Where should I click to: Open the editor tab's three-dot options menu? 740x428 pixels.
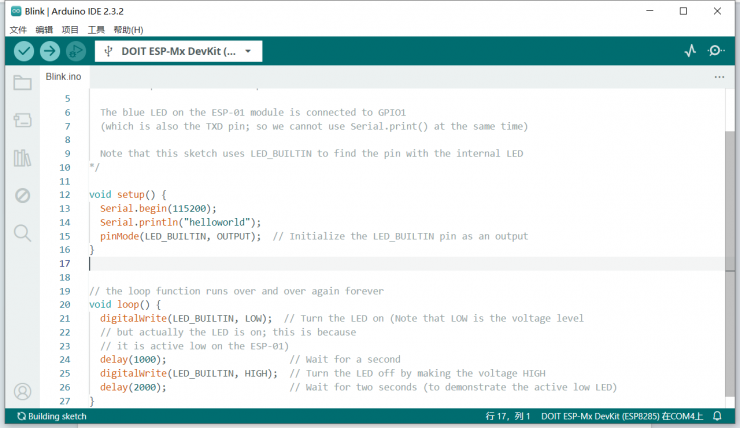tap(719, 77)
